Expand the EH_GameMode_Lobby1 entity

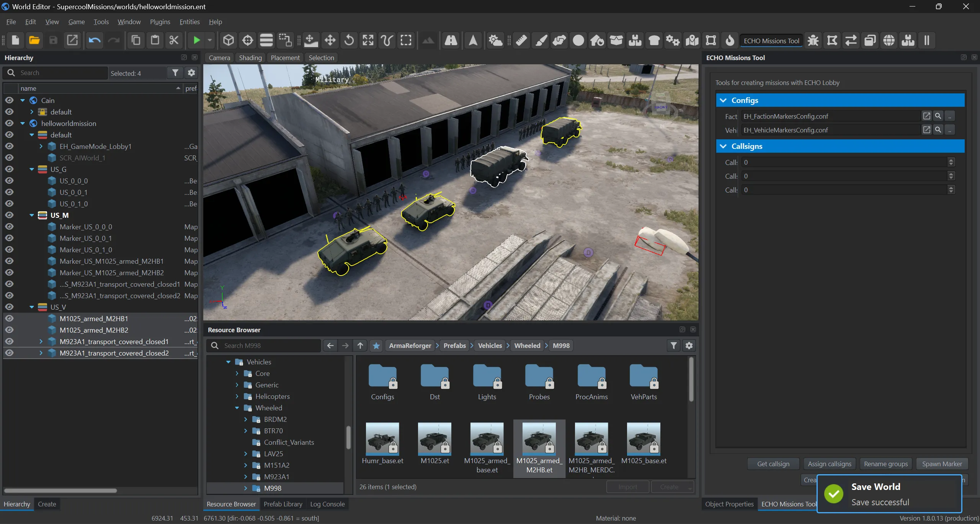click(x=41, y=146)
